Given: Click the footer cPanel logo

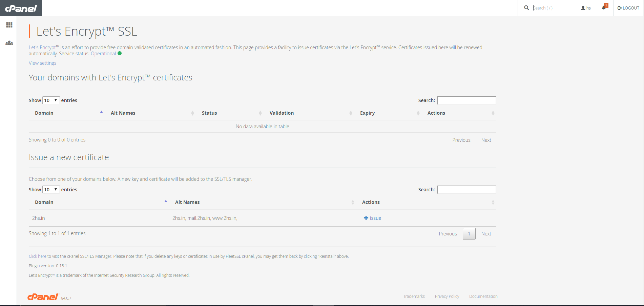Looking at the screenshot, I should tap(43, 297).
